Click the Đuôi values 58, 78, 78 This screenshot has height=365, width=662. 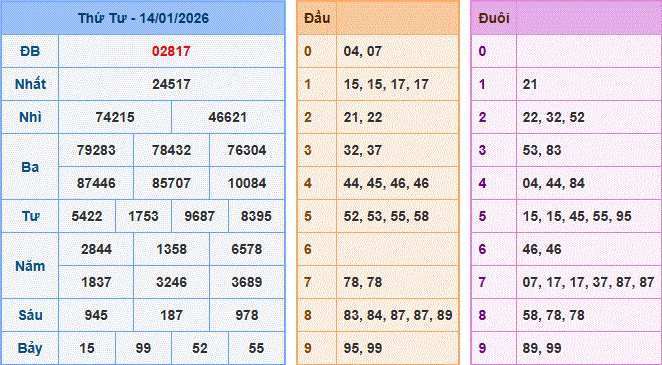click(x=553, y=315)
